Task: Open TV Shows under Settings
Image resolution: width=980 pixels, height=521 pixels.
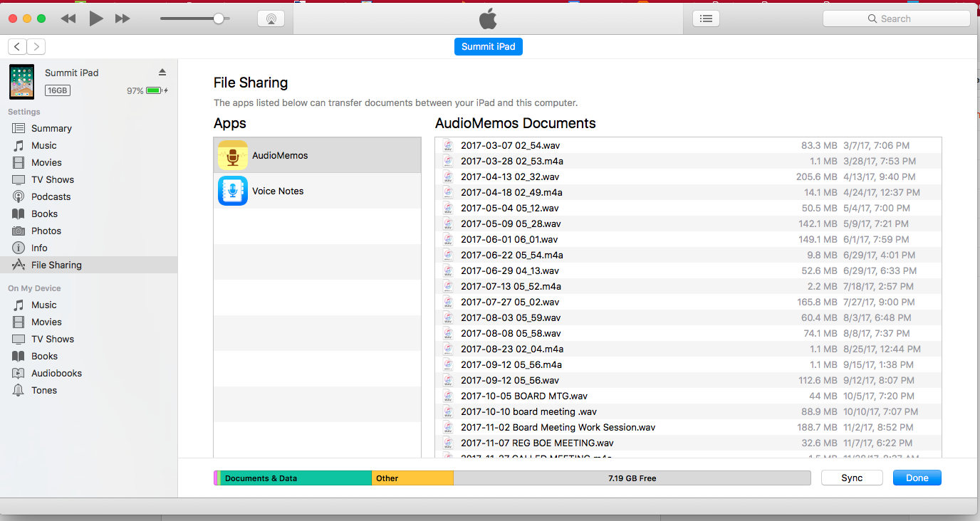Action: (x=89, y=179)
